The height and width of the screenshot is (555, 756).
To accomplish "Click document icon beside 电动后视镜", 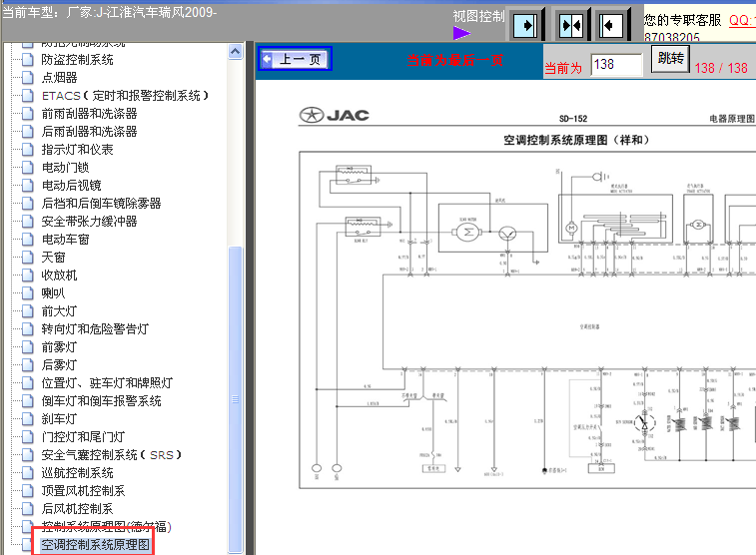I will tap(28, 186).
